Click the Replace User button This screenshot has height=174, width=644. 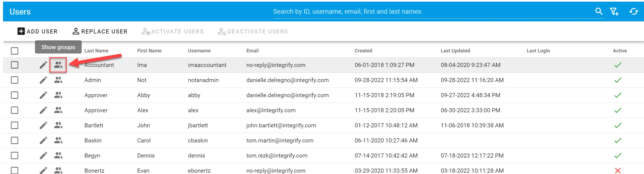click(100, 32)
